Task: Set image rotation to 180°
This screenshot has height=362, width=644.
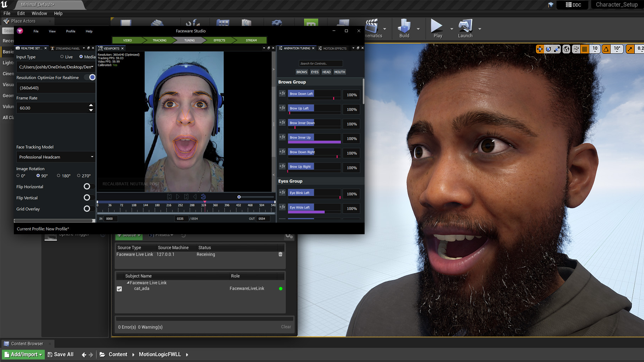Action: [x=59, y=176]
